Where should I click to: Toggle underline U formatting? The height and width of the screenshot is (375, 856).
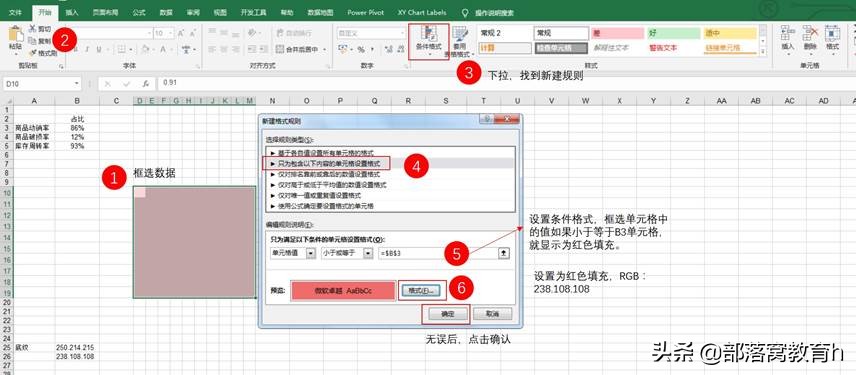pyautogui.click(x=99, y=50)
